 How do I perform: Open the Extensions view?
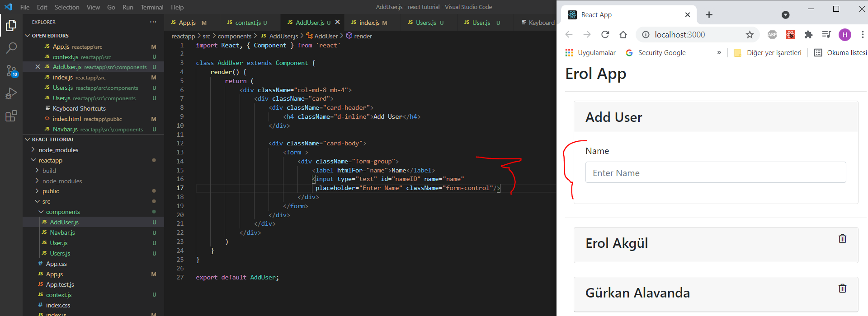click(x=11, y=116)
